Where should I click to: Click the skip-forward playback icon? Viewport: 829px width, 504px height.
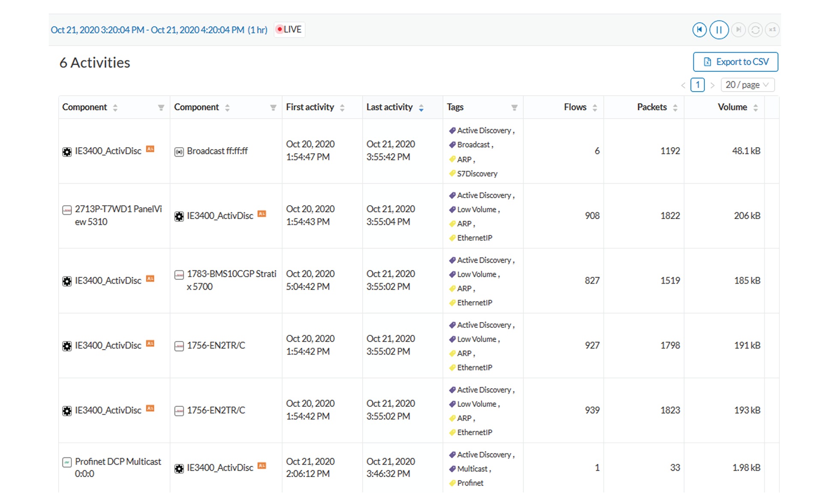pyautogui.click(x=738, y=30)
